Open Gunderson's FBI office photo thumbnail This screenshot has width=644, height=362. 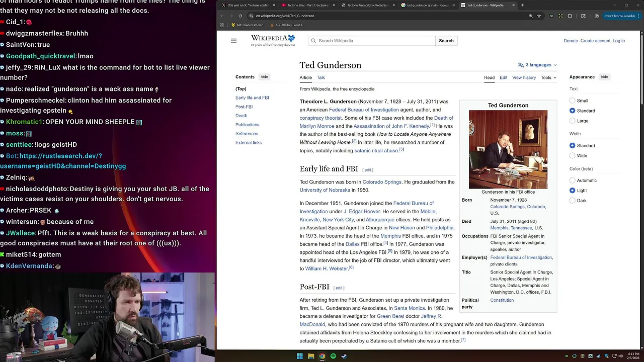[x=508, y=149]
